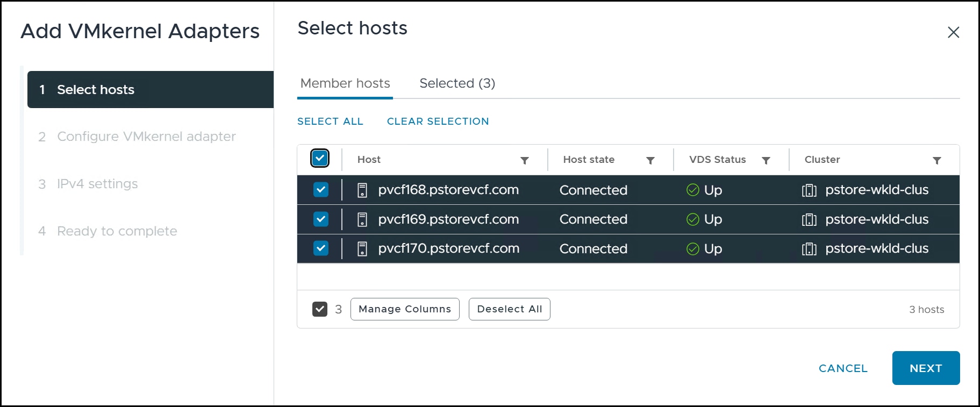
Task: Switch to the Member hosts tab
Action: pos(345,83)
